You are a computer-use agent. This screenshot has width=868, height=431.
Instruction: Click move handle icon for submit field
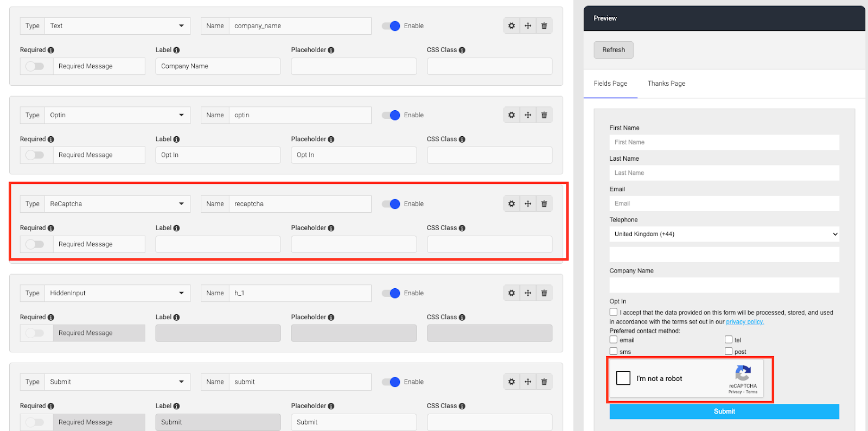point(528,382)
